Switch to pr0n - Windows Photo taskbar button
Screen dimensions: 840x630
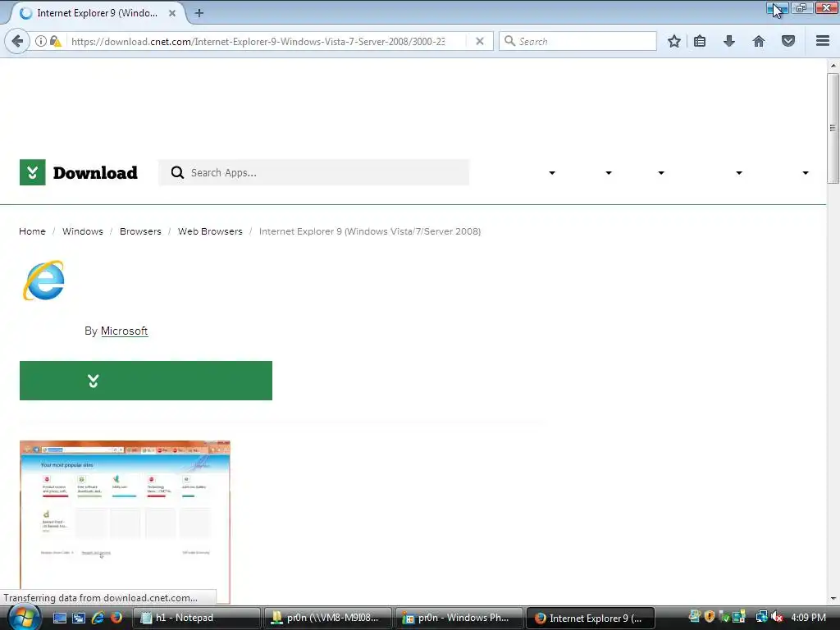[x=459, y=618]
